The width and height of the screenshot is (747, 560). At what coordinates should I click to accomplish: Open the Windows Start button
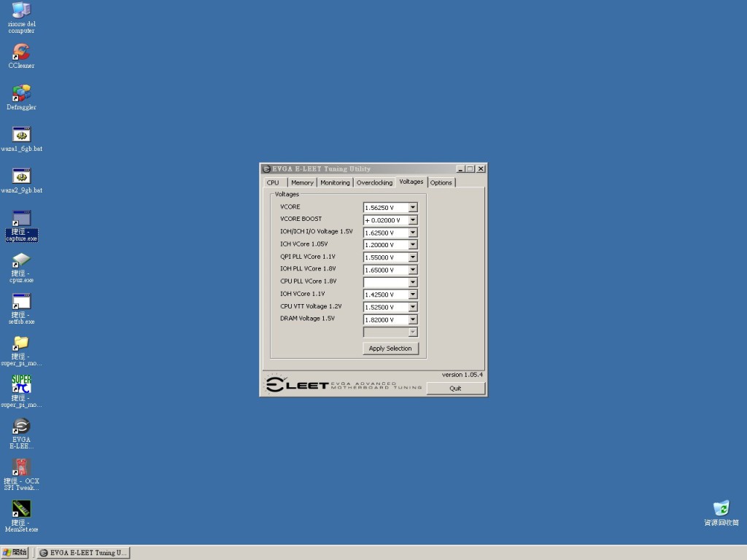(x=15, y=553)
